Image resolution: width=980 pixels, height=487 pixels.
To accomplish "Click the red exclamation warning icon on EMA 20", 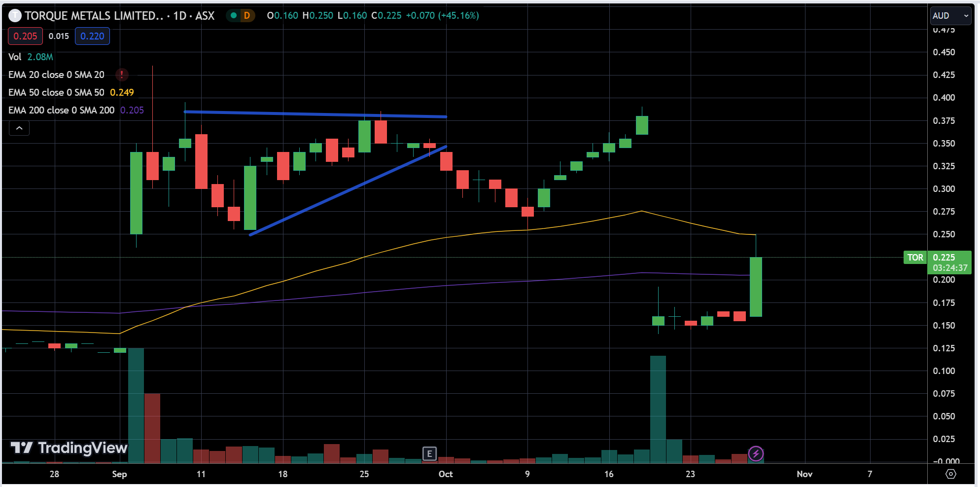I will pyautogui.click(x=122, y=75).
